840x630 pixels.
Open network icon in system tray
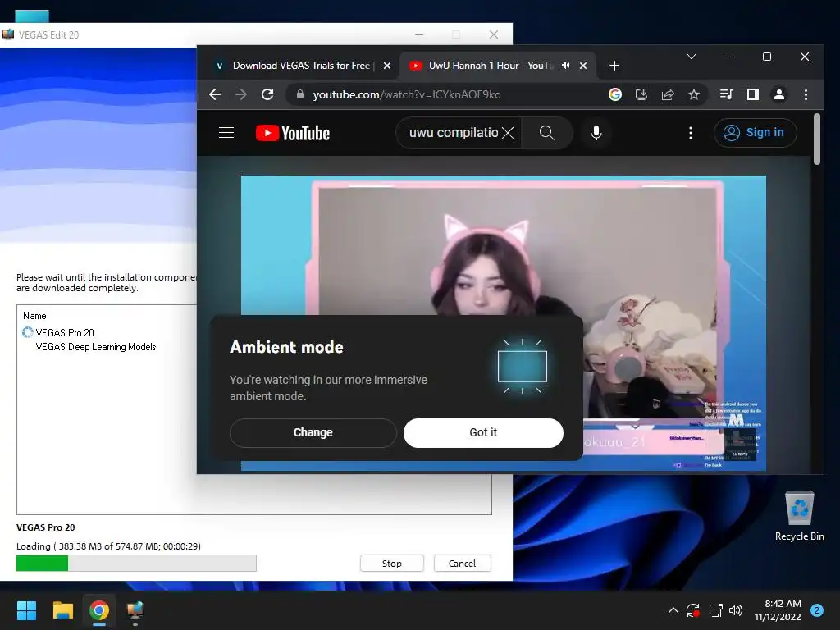715,610
